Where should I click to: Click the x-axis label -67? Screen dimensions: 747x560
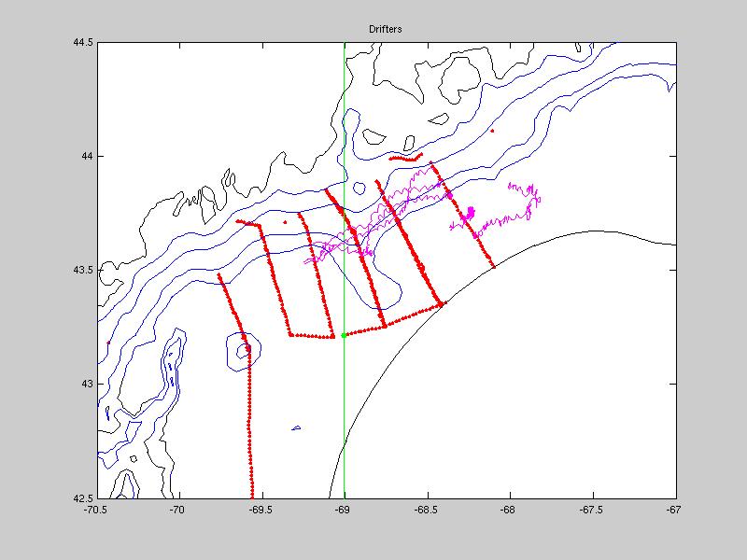click(673, 510)
